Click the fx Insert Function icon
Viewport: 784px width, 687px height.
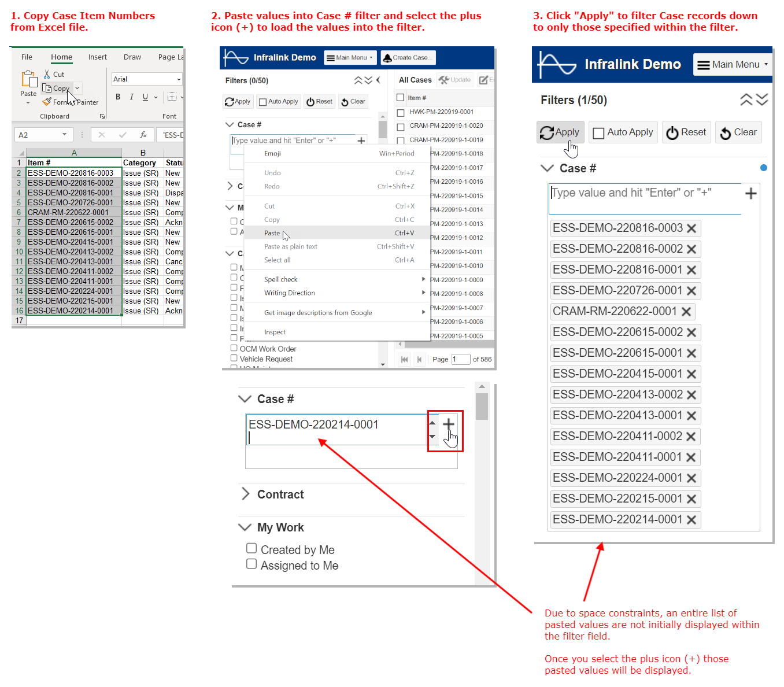click(143, 135)
